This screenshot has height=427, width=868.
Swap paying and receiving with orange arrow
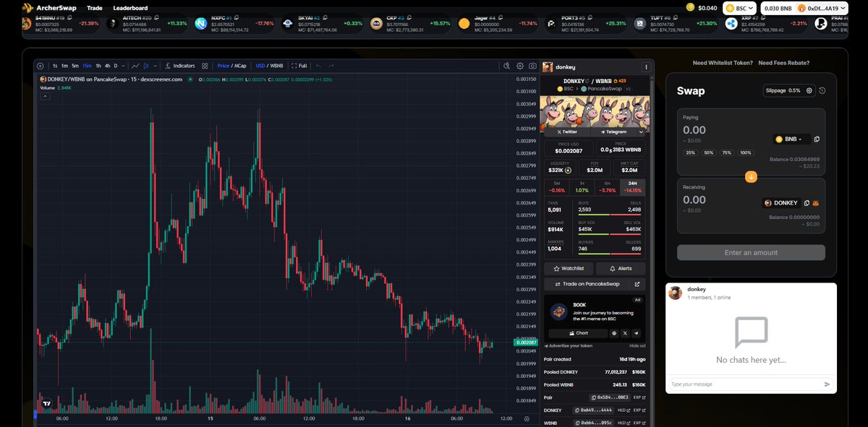click(751, 176)
